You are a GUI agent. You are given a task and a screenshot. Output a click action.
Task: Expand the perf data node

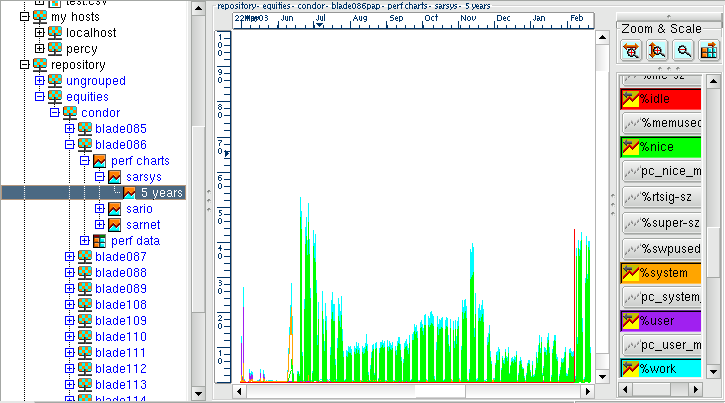pyautogui.click(x=85, y=240)
